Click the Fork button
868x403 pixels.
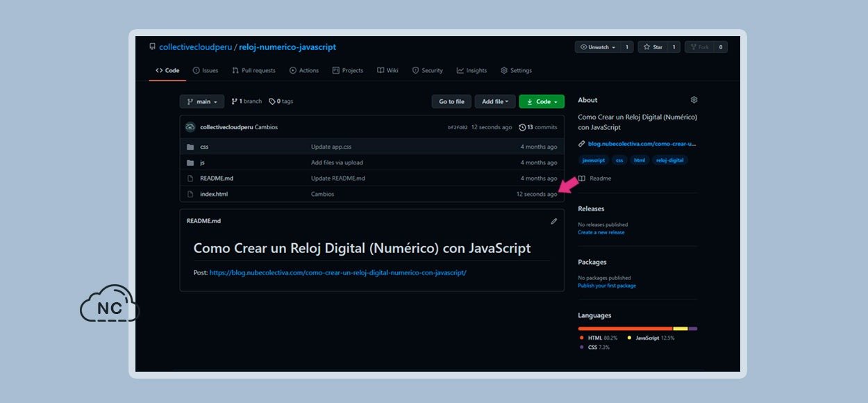[699, 47]
